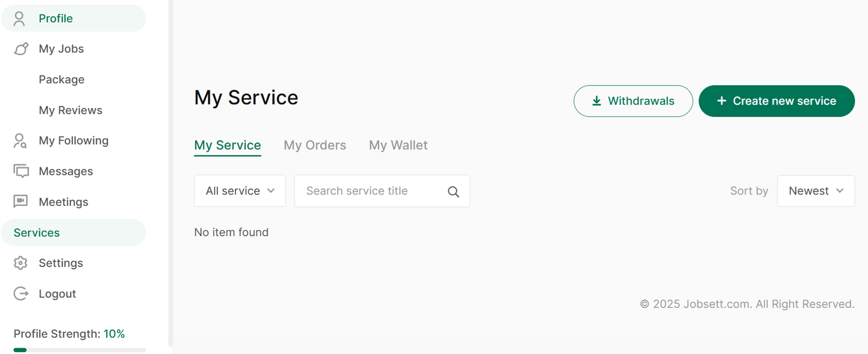Screen dimensions: 868x354
Task: Click the Settings gear icon
Action: (x=21, y=263)
